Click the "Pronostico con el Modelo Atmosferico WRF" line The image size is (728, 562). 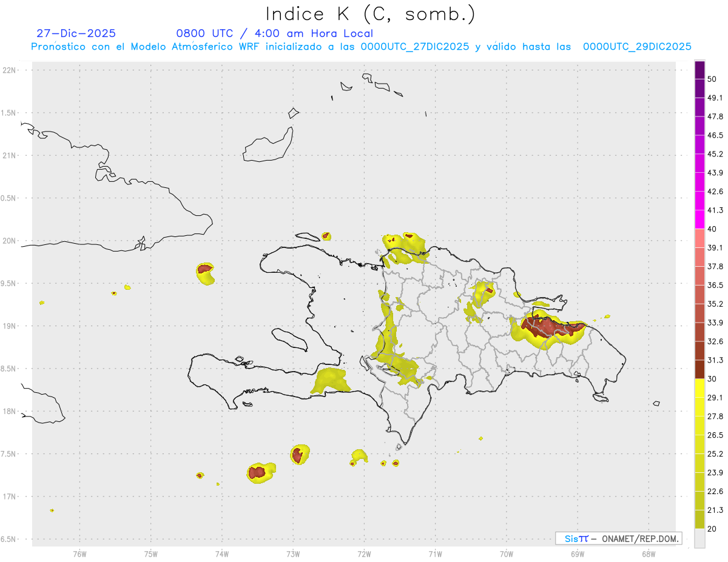(x=362, y=47)
